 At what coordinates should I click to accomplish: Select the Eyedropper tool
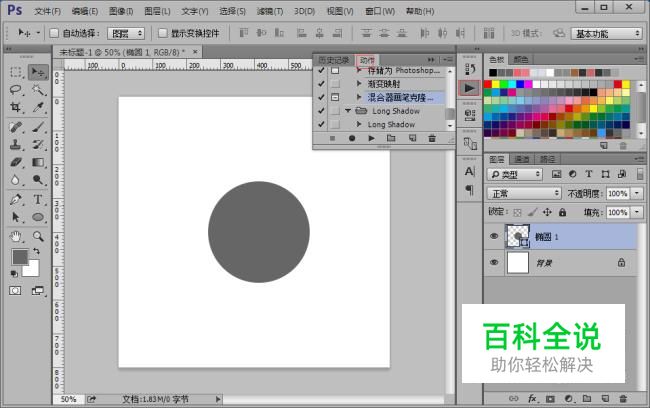click(38, 108)
